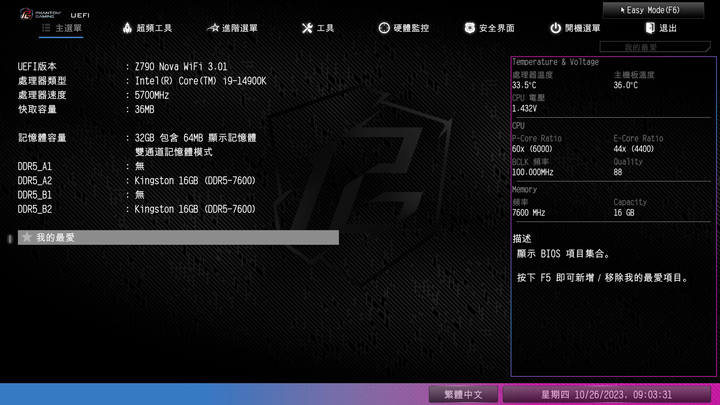This screenshot has height=405, width=720.
Task: Click CPU voltage value 1.432V
Action: (x=524, y=109)
